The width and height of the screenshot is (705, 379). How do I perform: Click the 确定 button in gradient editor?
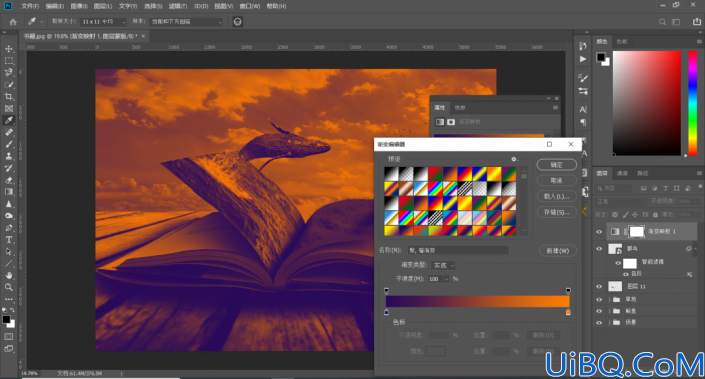557,165
